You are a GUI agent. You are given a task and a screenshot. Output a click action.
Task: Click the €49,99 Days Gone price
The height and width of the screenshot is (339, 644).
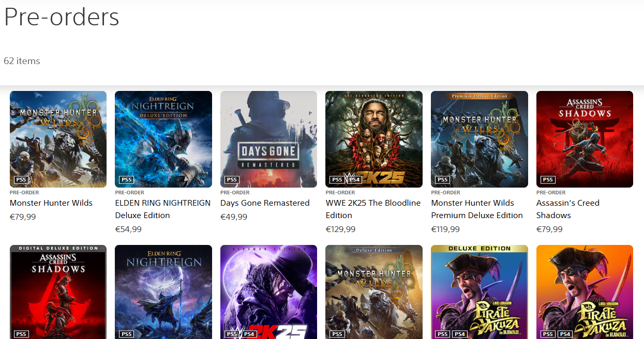click(234, 217)
